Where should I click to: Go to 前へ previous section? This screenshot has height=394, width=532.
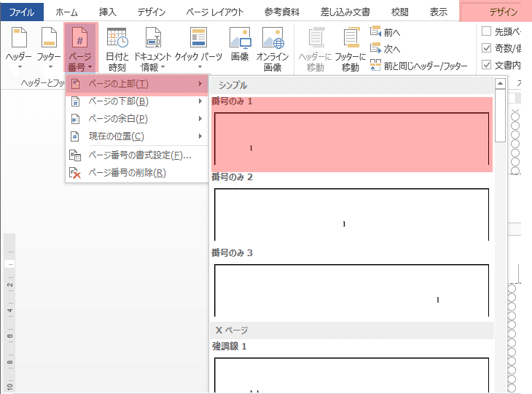(385, 32)
